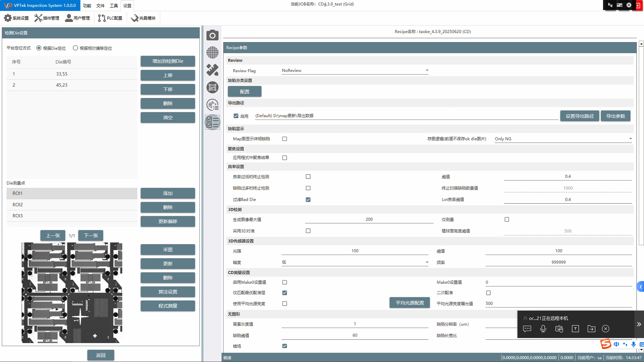
Task: Click the Sogou input method logo
Action: click(x=606, y=344)
